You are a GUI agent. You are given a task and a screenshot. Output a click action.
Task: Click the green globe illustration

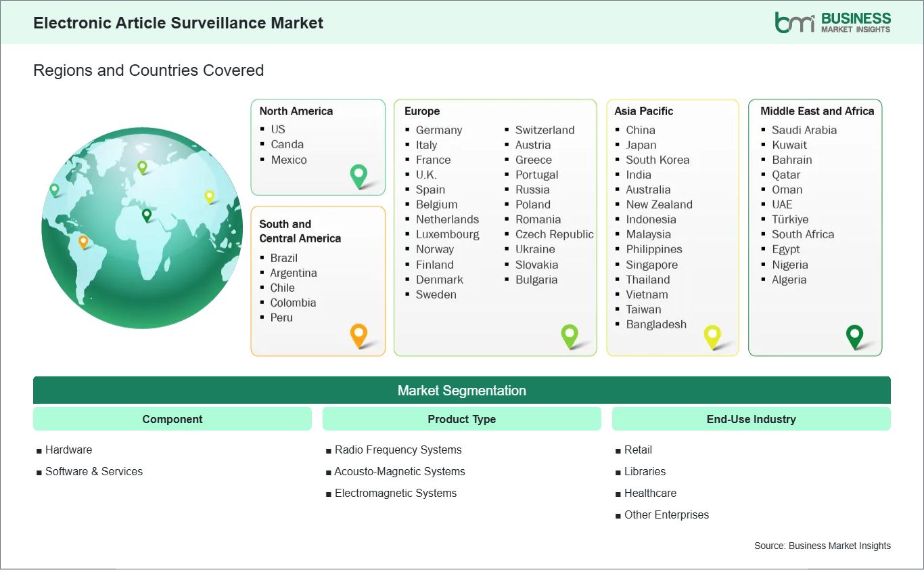pyautogui.click(x=142, y=228)
